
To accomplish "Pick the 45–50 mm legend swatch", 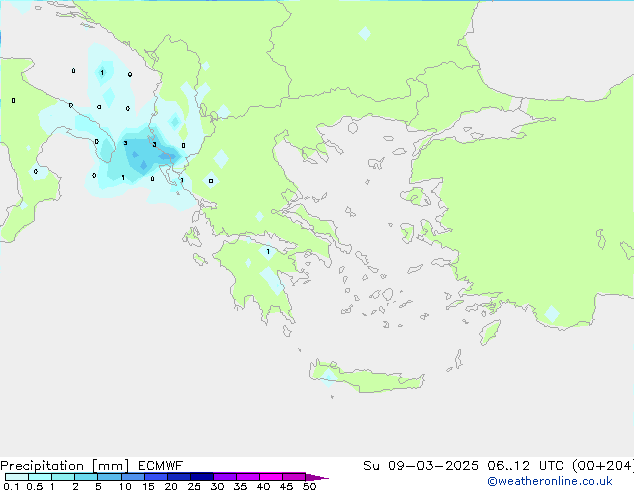I will (x=294, y=477).
